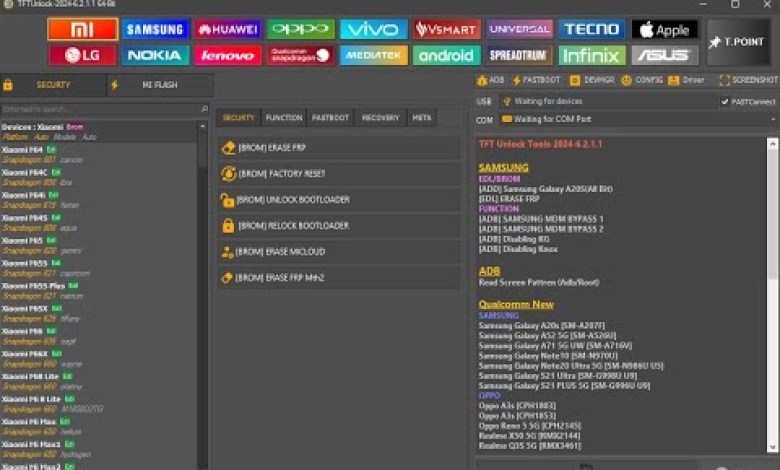Select the Universal brand tile
The image size is (780, 470).
click(519, 29)
